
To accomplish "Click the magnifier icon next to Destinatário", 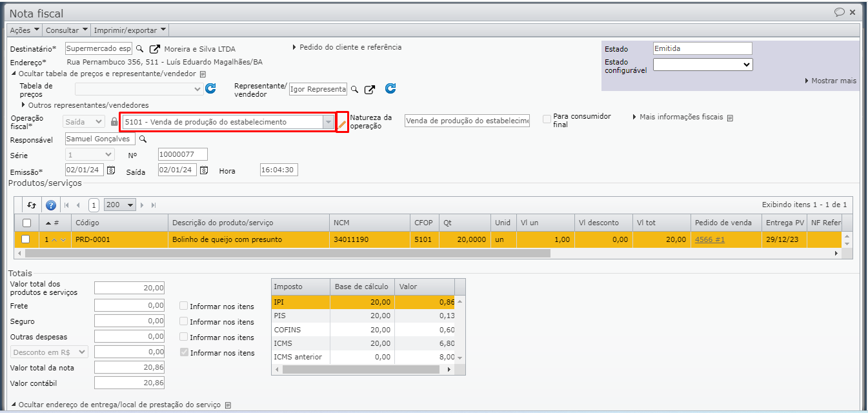I will click(x=140, y=49).
